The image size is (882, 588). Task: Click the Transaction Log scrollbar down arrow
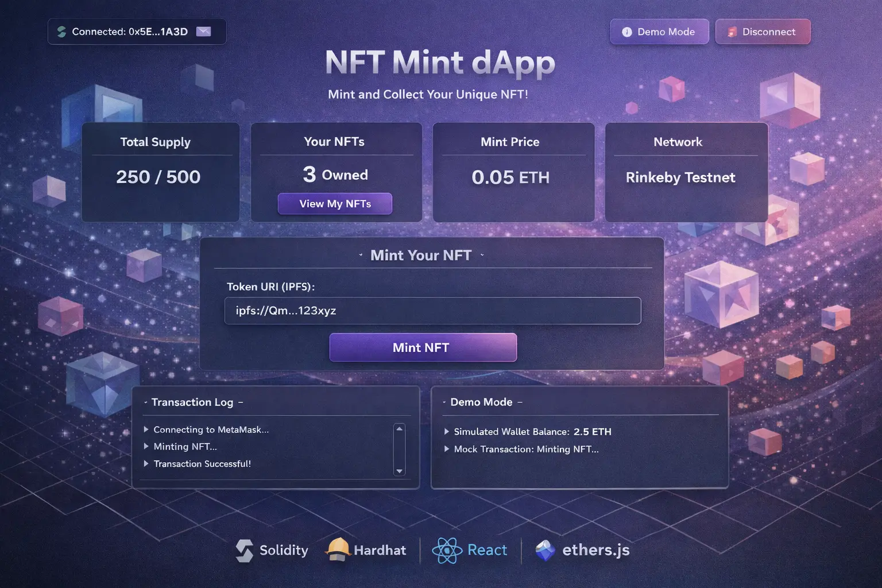tap(399, 471)
